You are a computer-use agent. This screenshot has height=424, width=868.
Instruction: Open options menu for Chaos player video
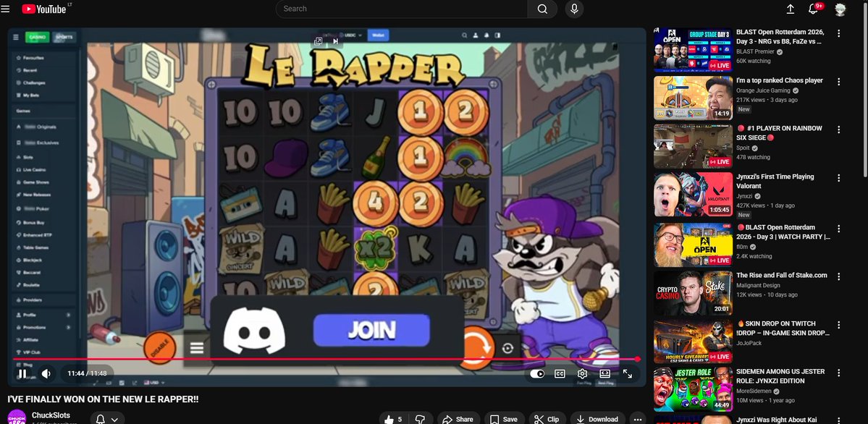[838, 81]
